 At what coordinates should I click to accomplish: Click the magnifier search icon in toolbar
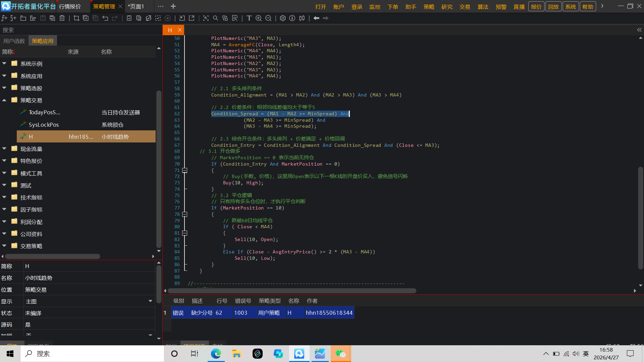click(215, 18)
